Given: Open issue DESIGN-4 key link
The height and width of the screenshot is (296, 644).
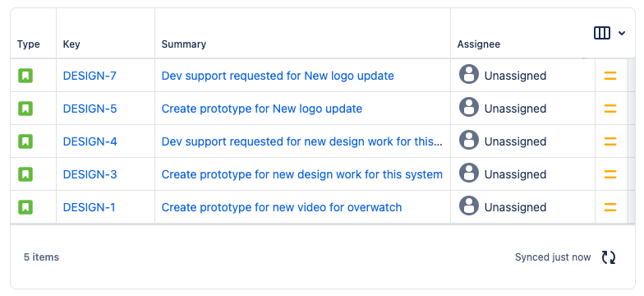Looking at the screenshot, I should [90, 141].
